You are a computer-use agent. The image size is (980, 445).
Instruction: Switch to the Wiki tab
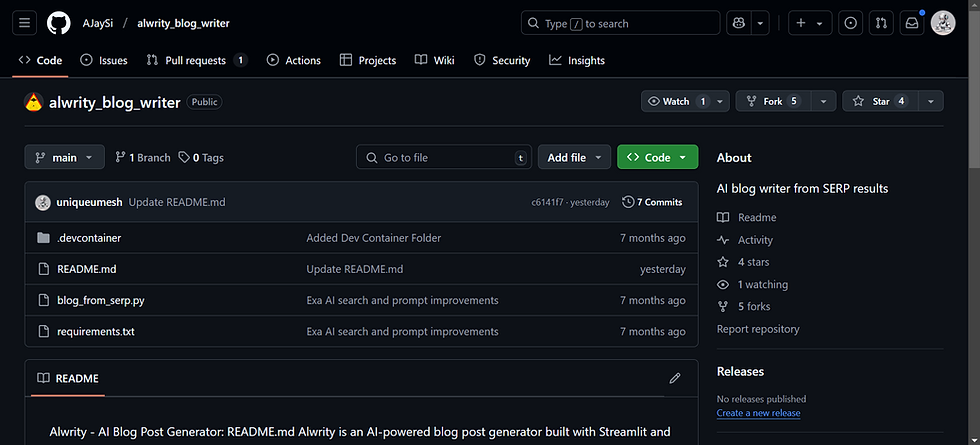[x=434, y=60]
